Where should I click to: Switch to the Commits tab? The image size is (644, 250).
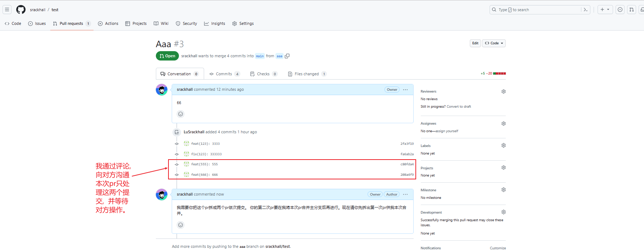coord(224,74)
